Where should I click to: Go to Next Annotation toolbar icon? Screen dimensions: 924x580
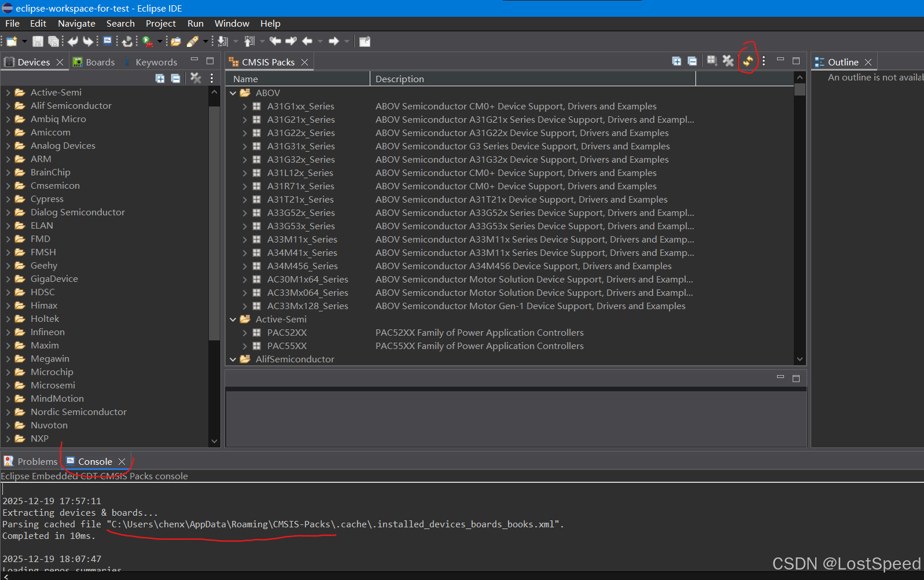223,41
